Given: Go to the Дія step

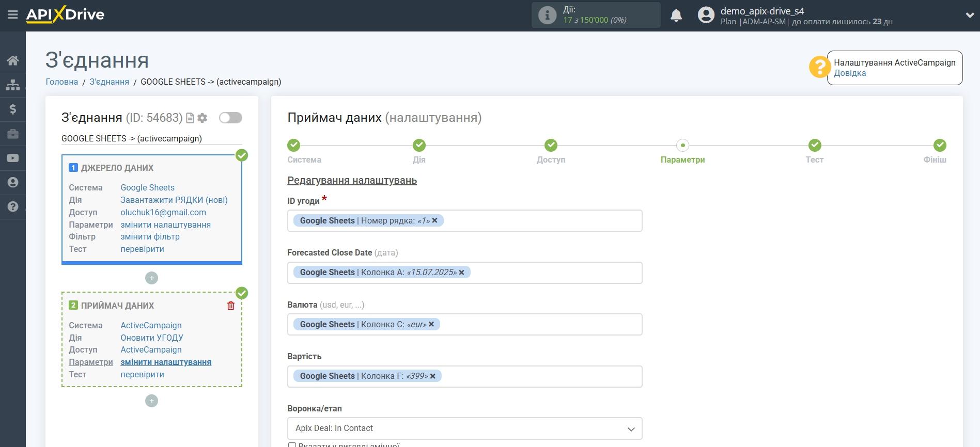Looking at the screenshot, I should click(x=419, y=145).
